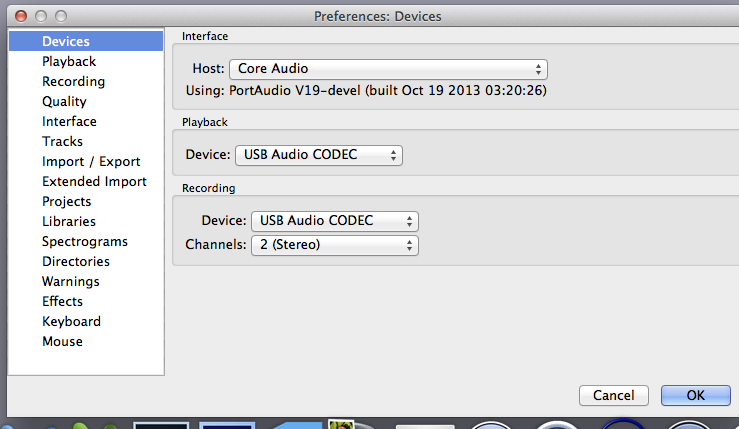Click the Cancel button

pos(614,395)
